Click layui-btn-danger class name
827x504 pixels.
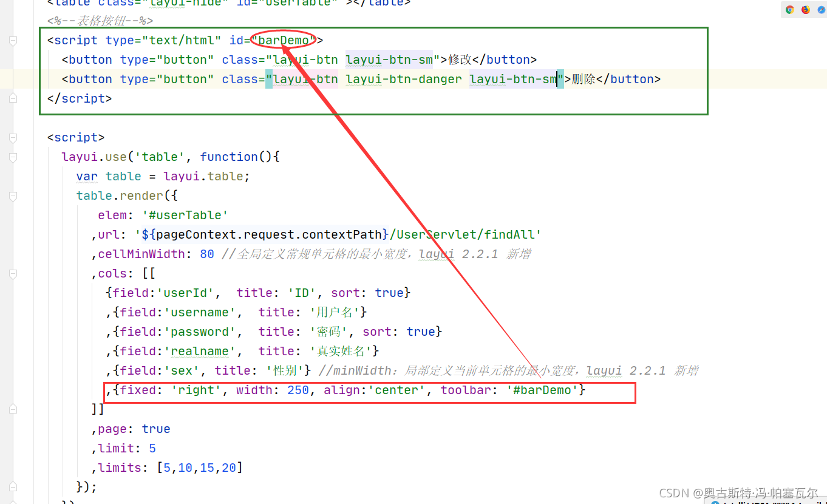click(404, 79)
